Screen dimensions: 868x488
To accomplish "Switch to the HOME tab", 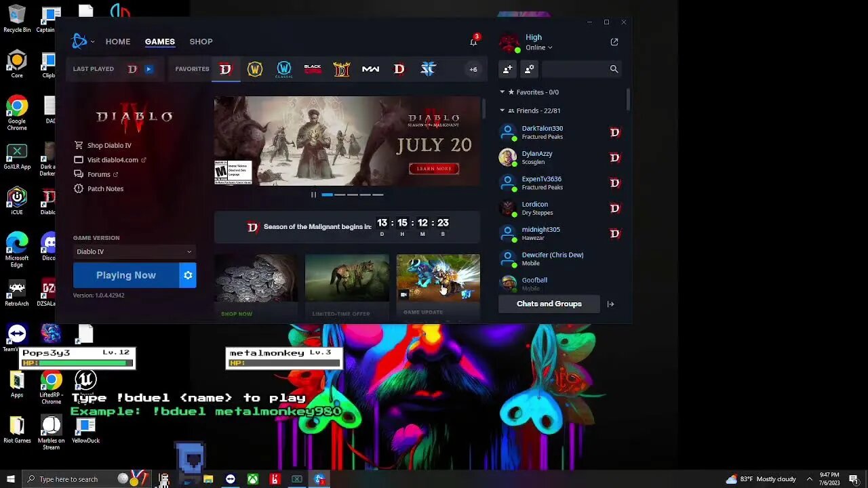I will pyautogui.click(x=118, y=41).
